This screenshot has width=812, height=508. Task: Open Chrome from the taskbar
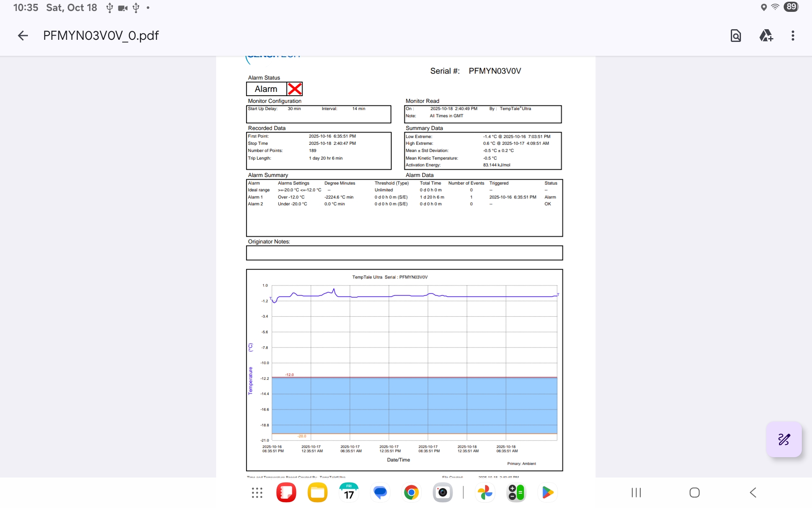(x=411, y=492)
